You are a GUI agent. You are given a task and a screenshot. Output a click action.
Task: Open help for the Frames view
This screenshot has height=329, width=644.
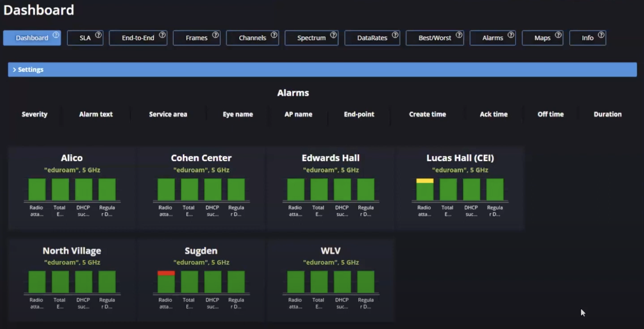pos(215,35)
